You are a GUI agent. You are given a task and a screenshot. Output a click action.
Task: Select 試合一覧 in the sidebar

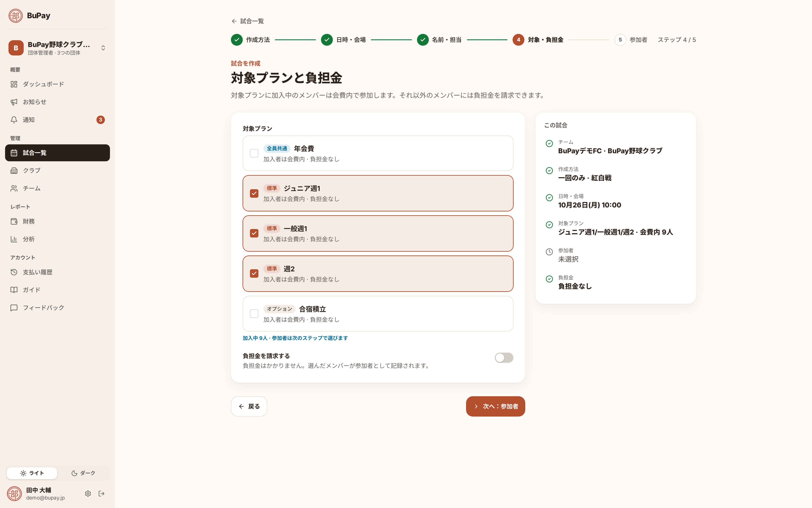pos(57,153)
